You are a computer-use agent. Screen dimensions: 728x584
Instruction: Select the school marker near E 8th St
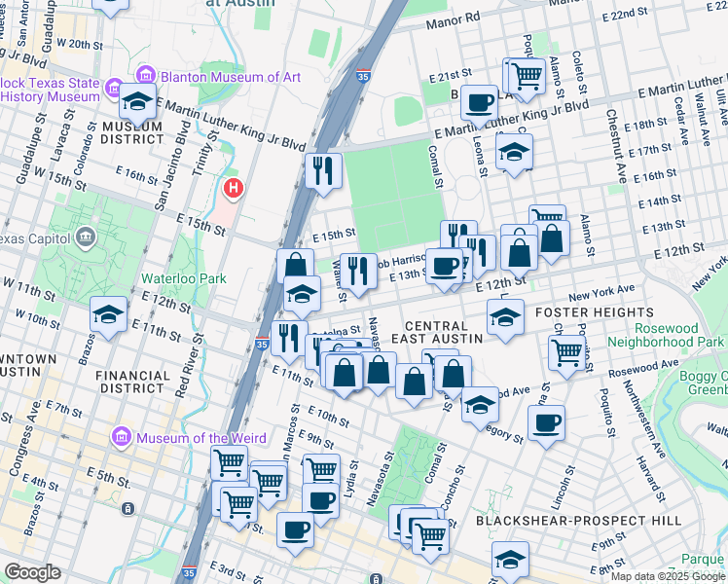[509, 560]
